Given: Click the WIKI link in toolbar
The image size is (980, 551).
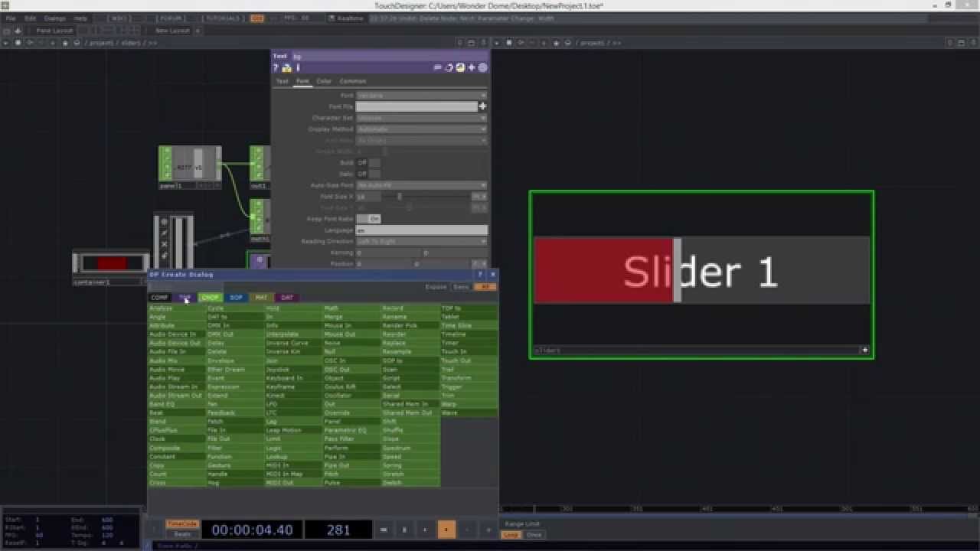Looking at the screenshot, I should tap(120, 18).
